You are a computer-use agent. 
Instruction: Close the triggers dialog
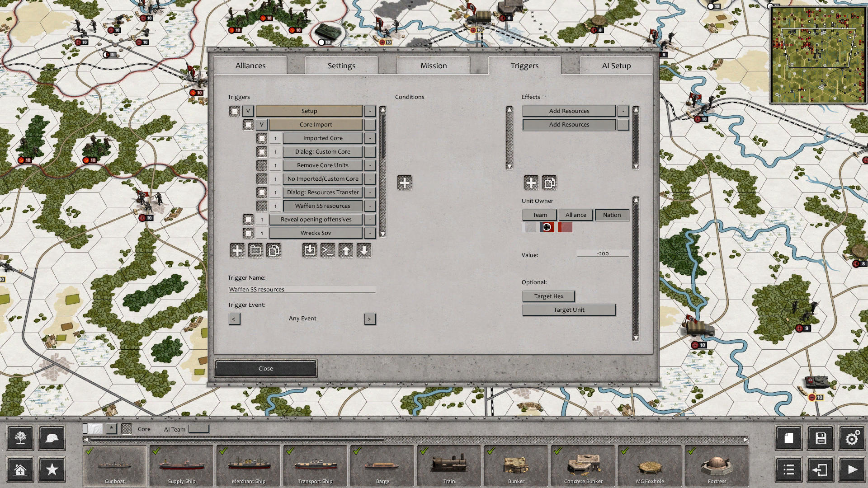pos(266,368)
